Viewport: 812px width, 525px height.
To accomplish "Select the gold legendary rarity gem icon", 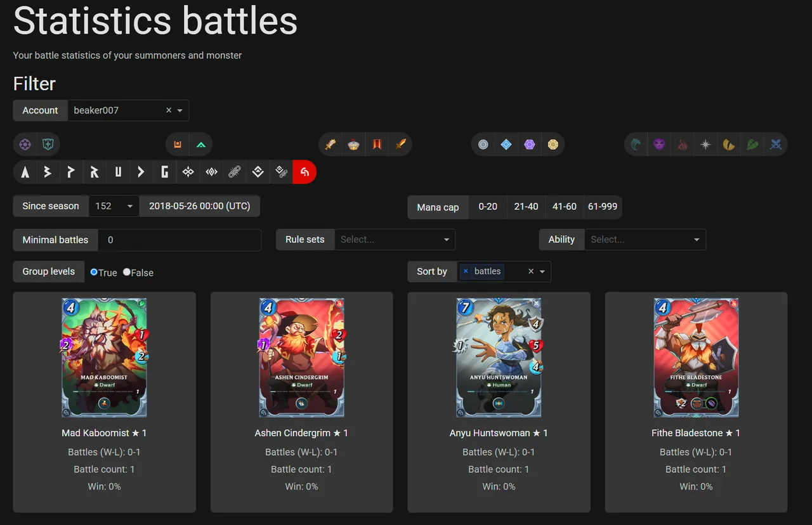I will tap(553, 145).
